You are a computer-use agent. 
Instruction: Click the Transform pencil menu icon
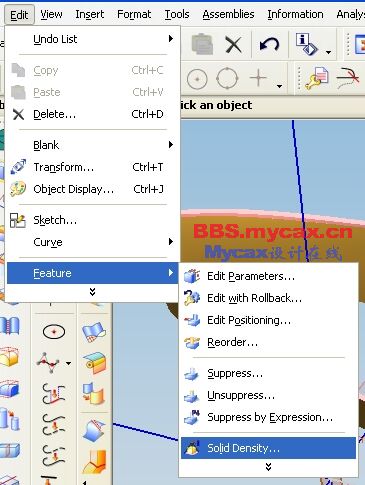(x=18, y=167)
